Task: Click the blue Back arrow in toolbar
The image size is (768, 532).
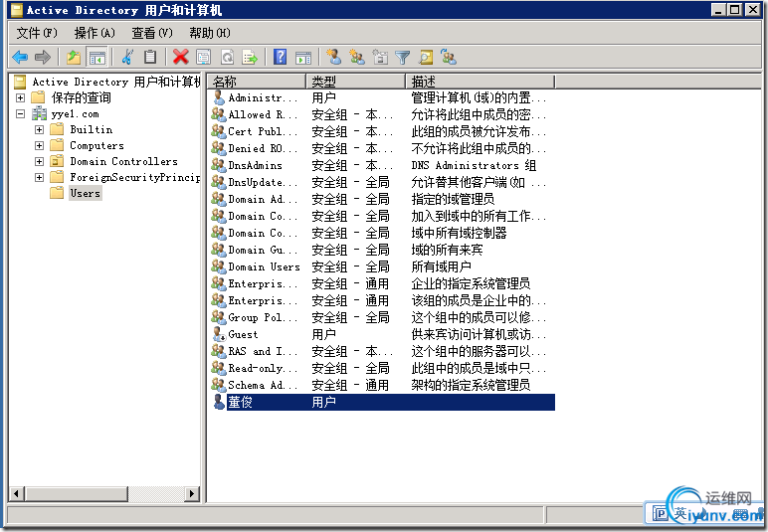Action: pyautogui.click(x=20, y=58)
